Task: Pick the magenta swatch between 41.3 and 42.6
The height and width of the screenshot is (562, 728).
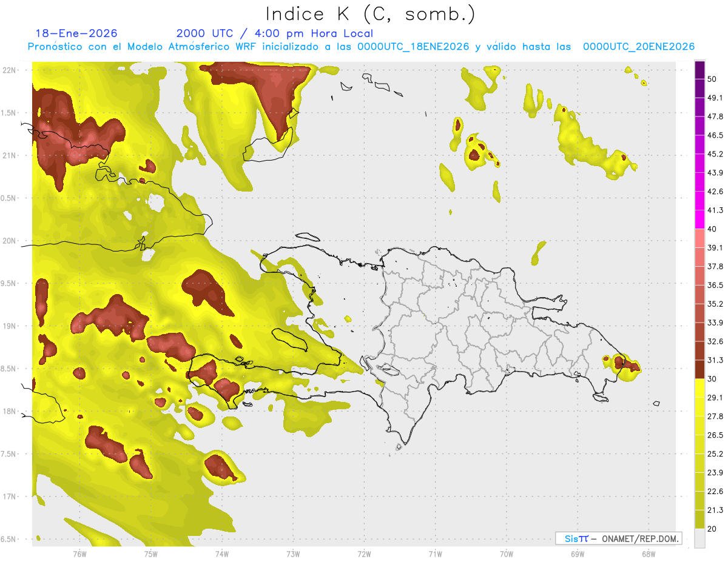Action: [699, 201]
